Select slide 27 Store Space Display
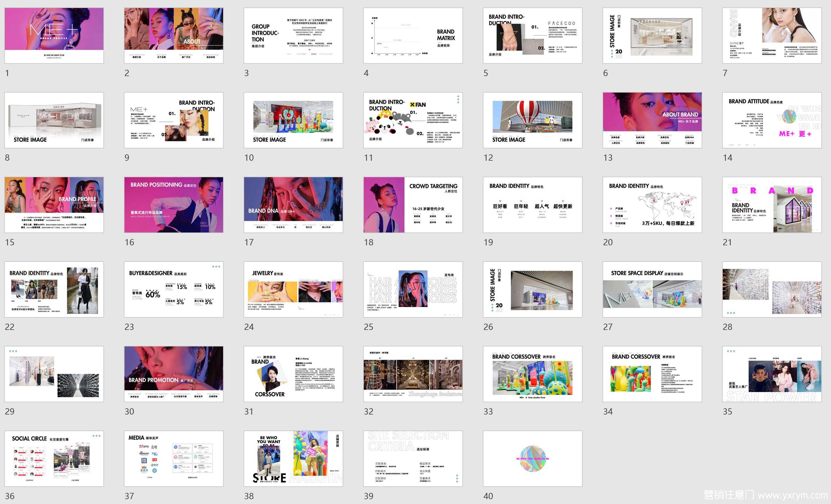The height and width of the screenshot is (504, 831). pyautogui.click(x=652, y=289)
